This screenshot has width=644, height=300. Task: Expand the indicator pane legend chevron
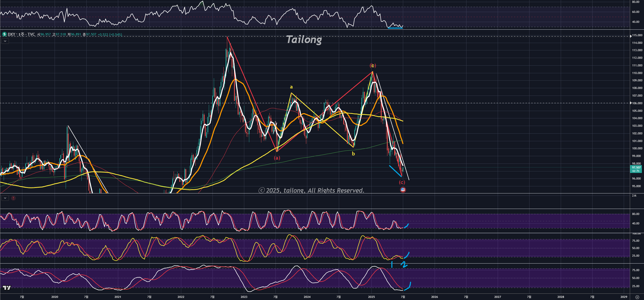click(5, 198)
